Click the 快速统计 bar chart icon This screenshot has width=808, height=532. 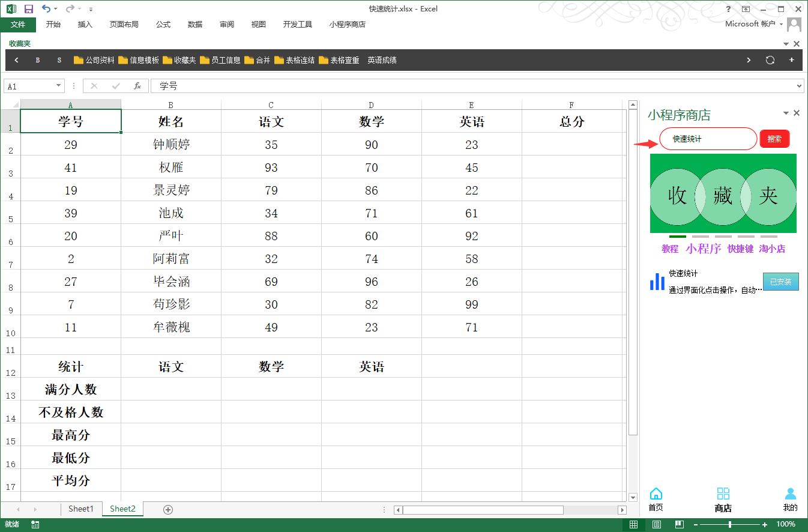pyautogui.click(x=657, y=281)
